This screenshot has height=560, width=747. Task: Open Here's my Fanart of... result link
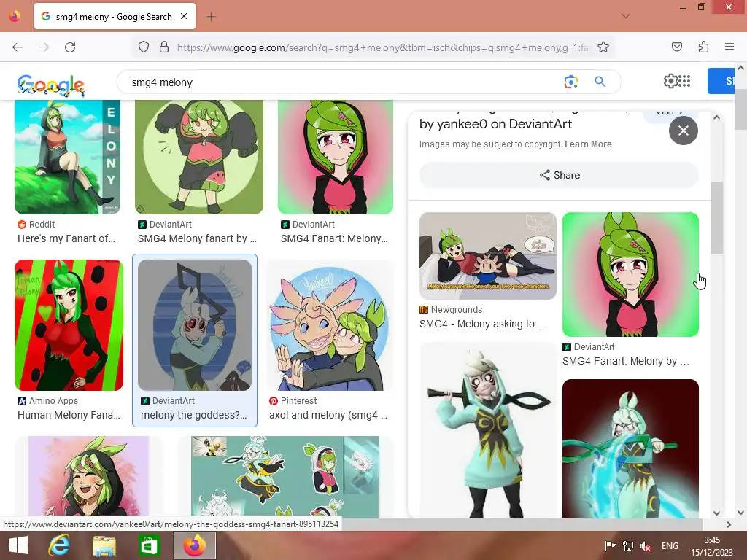tap(66, 238)
